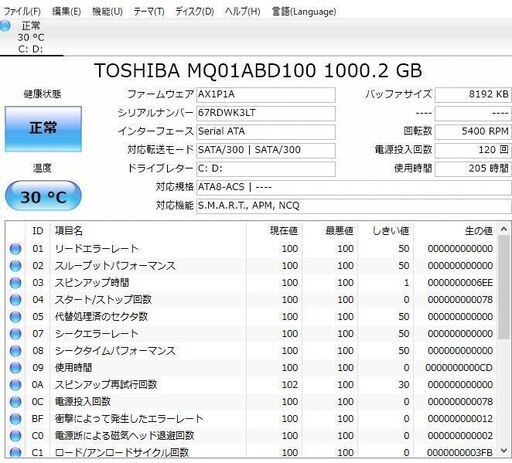This screenshot has width=512, height=463.
Task: Click the transfer mode field SATA/300
Action: pyautogui.click(x=266, y=150)
